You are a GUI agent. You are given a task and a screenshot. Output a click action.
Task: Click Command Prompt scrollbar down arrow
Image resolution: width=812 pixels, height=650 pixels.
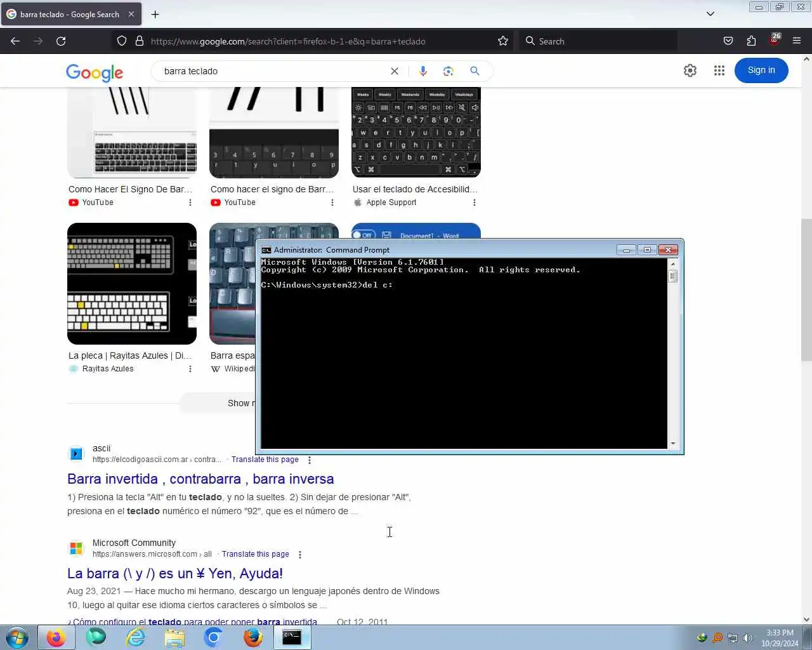[673, 444]
